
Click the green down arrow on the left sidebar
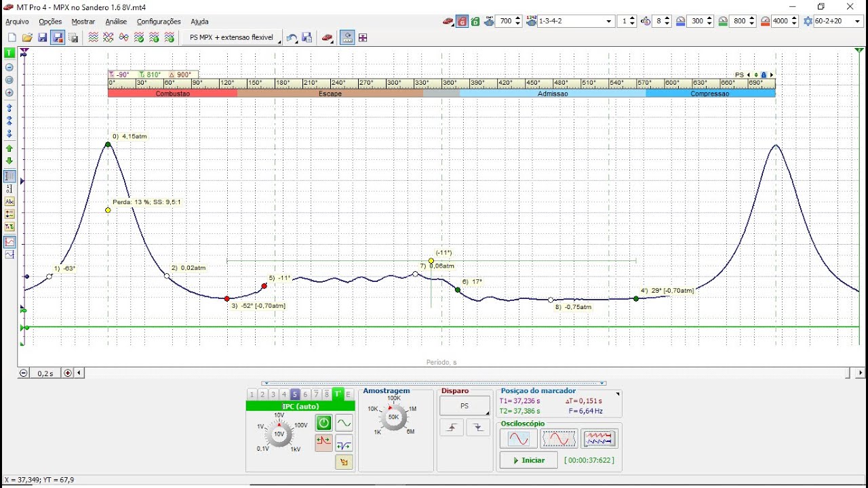tap(9, 161)
